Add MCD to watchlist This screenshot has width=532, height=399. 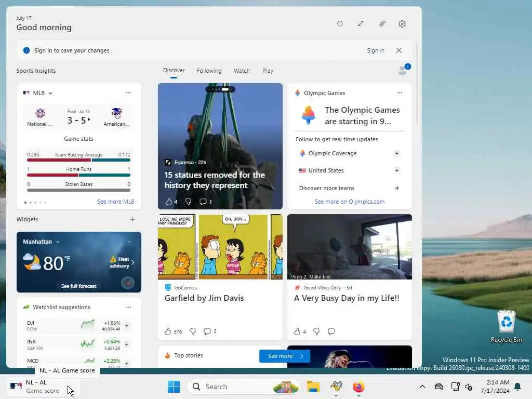point(127,363)
